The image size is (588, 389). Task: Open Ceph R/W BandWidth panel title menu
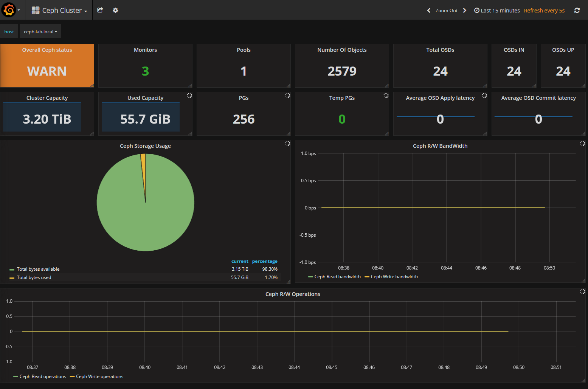coord(440,146)
